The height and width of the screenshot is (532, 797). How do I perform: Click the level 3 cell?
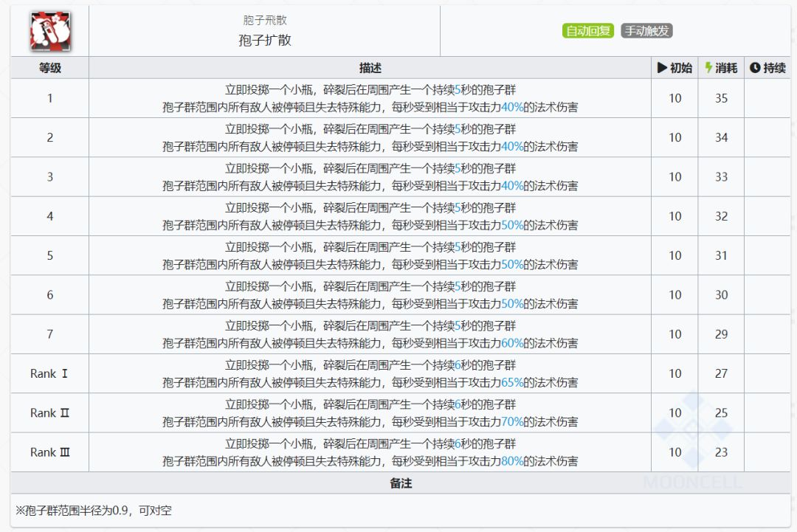[x=50, y=177]
